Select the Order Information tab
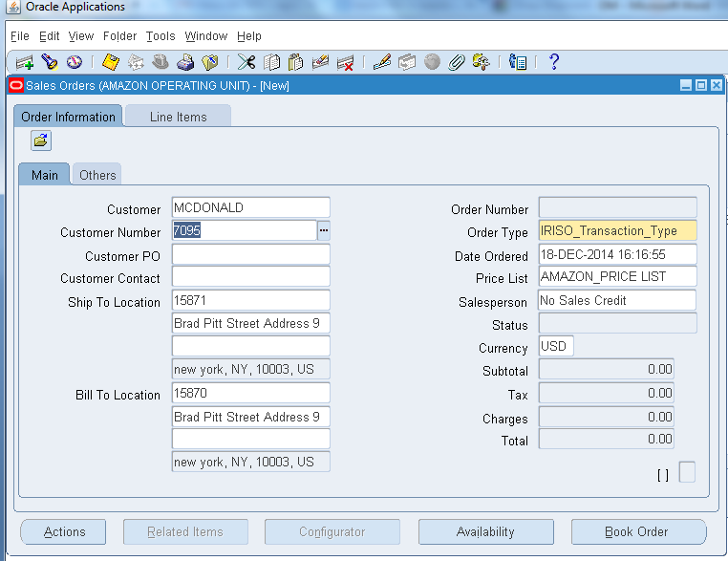This screenshot has width=728, height=561. tap(68, 116)
